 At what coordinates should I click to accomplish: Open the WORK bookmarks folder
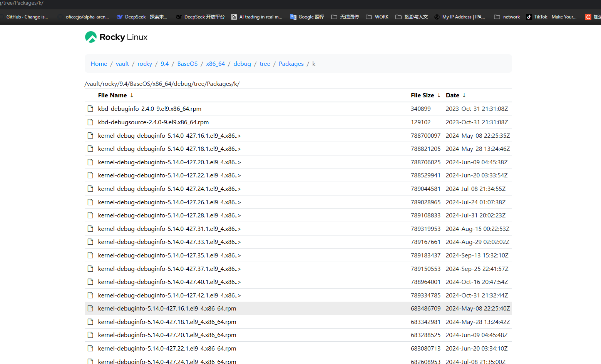377,17
